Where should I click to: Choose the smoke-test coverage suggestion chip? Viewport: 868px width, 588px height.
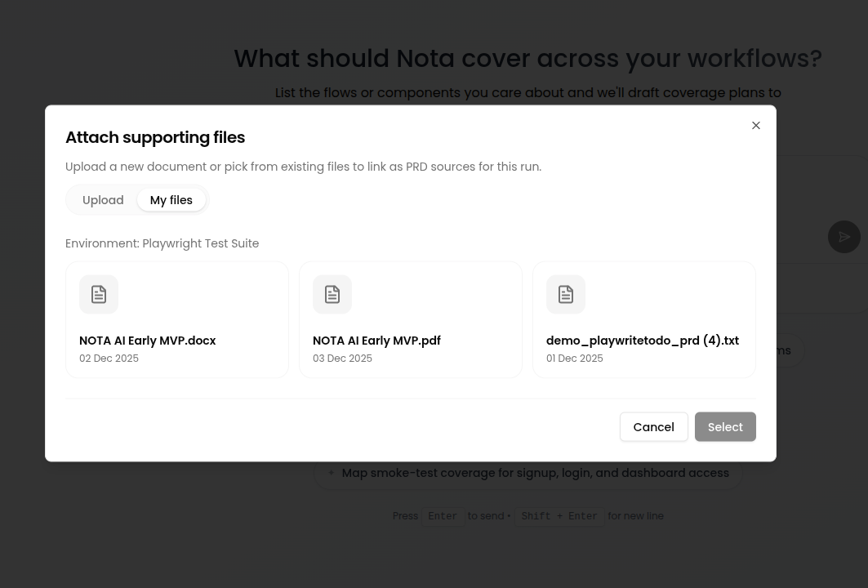[x=528, y=473]
